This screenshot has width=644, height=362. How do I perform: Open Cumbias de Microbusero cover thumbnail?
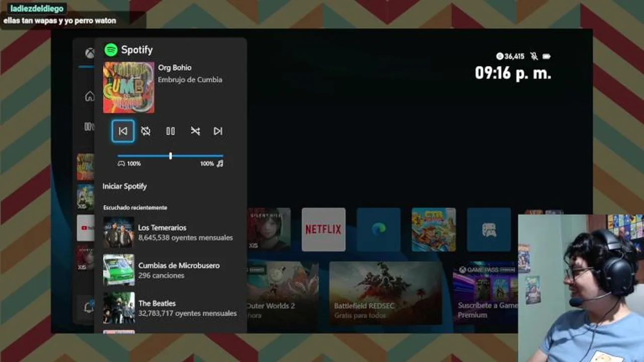tap(119, 270)
